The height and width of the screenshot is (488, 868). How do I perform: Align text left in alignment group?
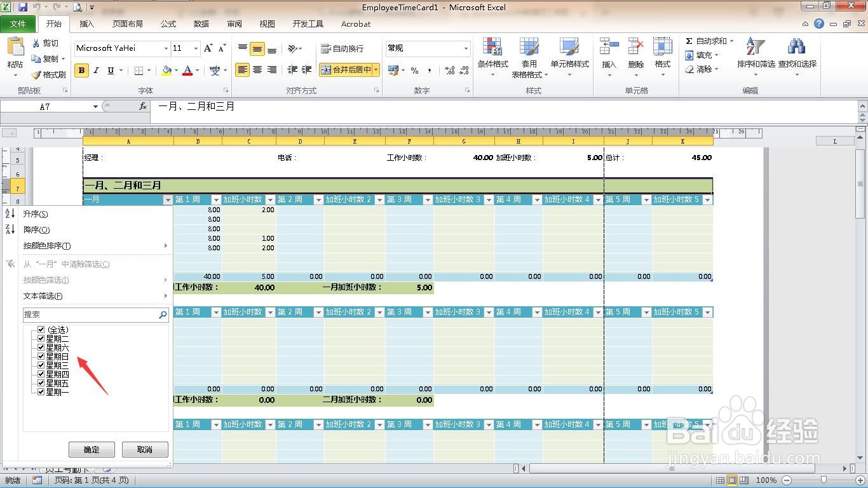pos(242,70)
